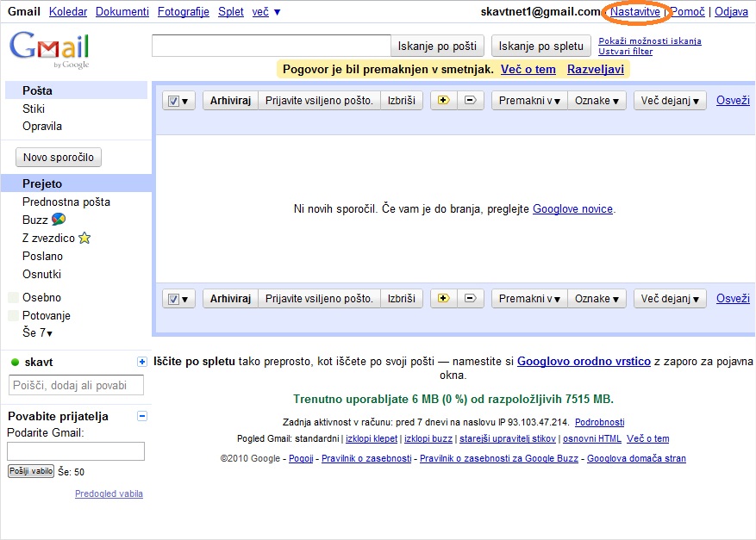Click the Buzz speech bubble icon
Image resolution: width=756 pixels, height=540 pixels.
click(x=59, y=219)
